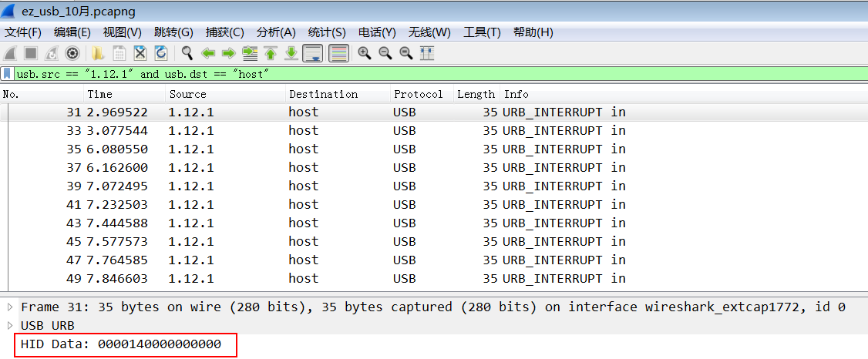Select packet number 39 row
This screenshot has height=359, width=868.
coord(434,186)
